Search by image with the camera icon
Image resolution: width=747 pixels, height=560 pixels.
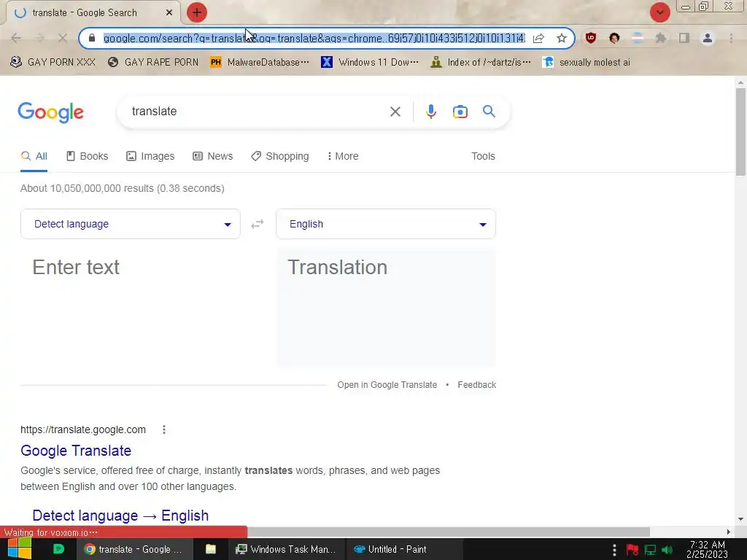point(460,112)
